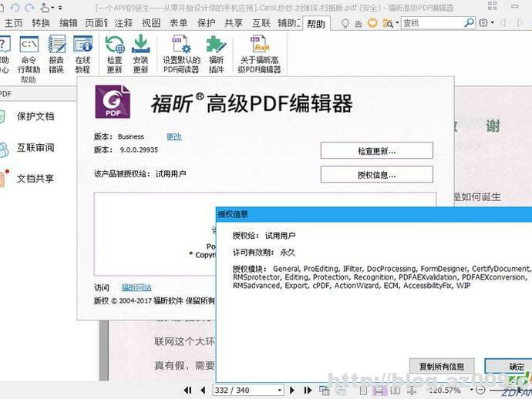This screenshot has width=532, height=399.
Task: Select continuous facing view icon
Action: pos(412,391)
